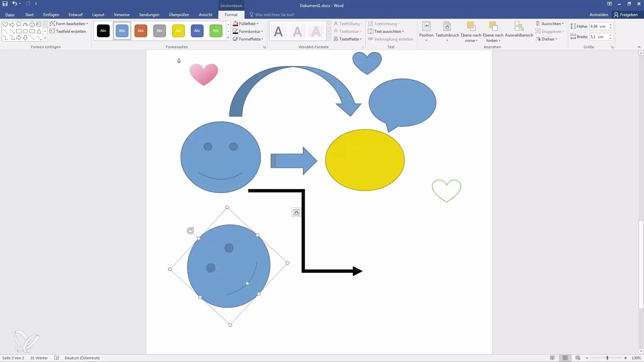
Task: Adjust the zoom slider handle
Action: [x=607, y=358]
